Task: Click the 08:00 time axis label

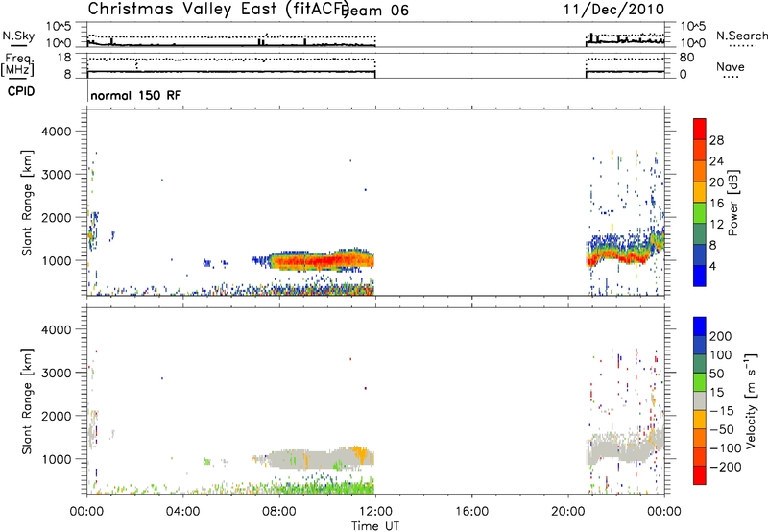Action: click(279, 512)
